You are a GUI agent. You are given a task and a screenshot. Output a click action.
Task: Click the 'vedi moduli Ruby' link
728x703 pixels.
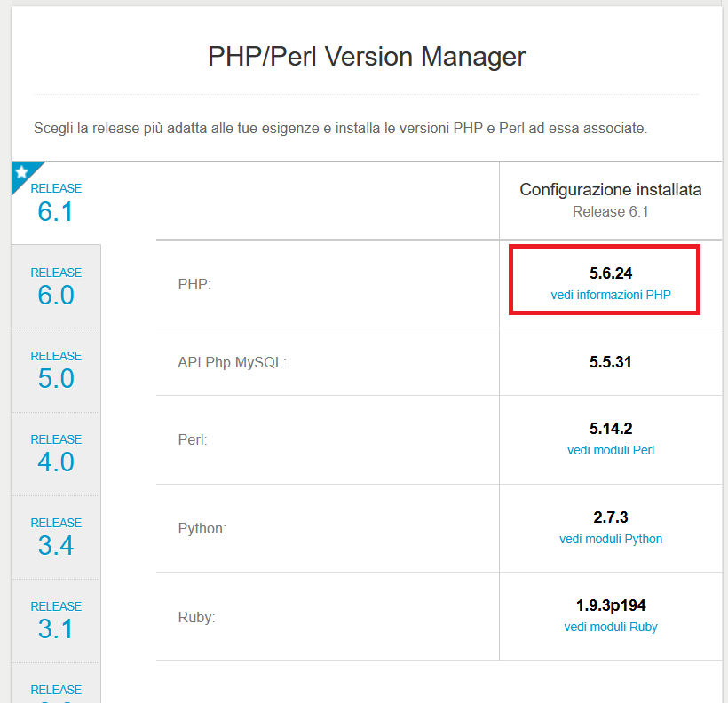(611, 627)
